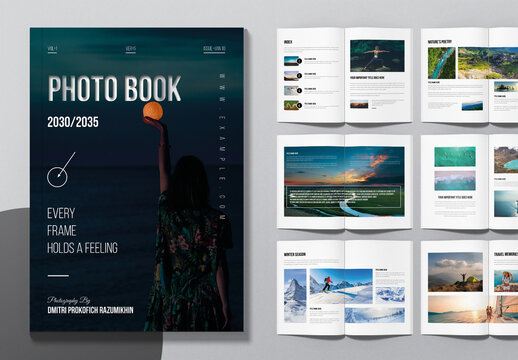518x360 pixels.
Task: Click the sunset river landscape spread
Action: coord(344,181)
